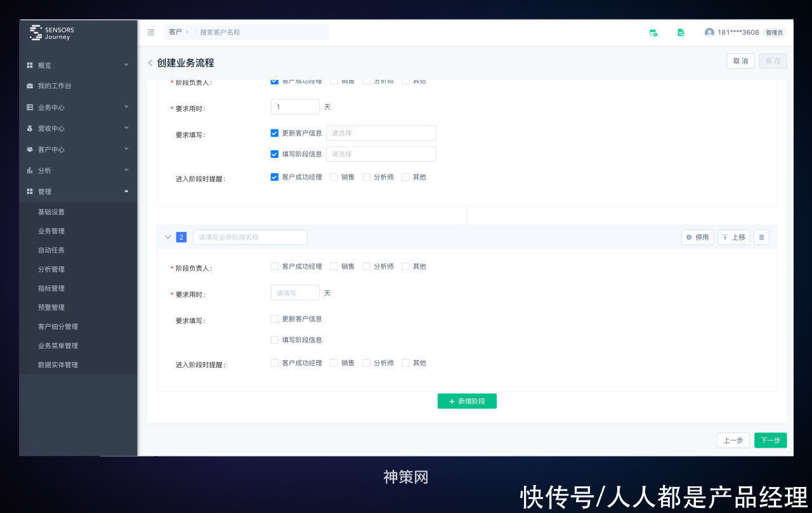Image resolution: width=812 pixels, height=513 pixels.
Task: Delete stage 2 with trash icon
Action: 761,237
